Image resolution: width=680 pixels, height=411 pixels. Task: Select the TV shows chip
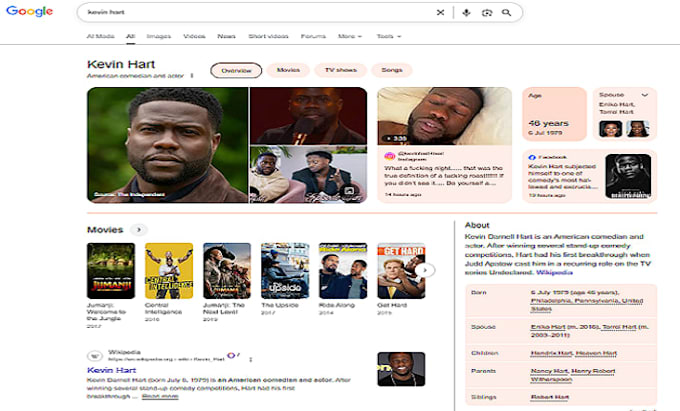click(x=341, y=70)
